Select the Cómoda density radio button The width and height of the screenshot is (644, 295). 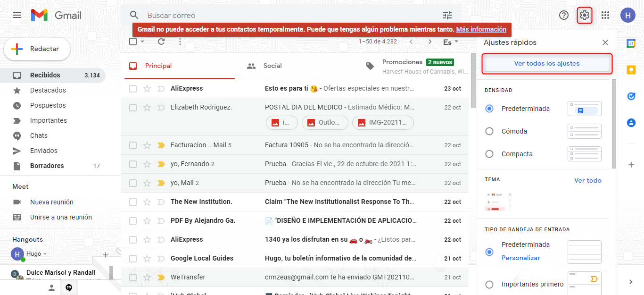click(x=489, y=131)
